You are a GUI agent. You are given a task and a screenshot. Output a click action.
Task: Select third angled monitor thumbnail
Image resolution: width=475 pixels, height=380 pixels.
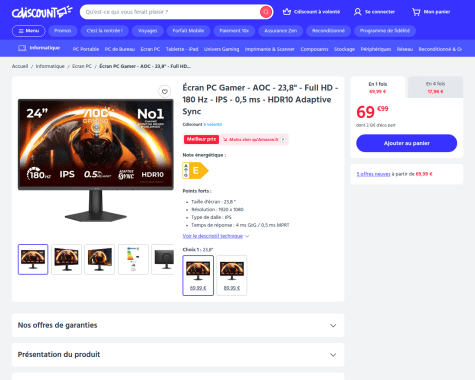(100, 259)
